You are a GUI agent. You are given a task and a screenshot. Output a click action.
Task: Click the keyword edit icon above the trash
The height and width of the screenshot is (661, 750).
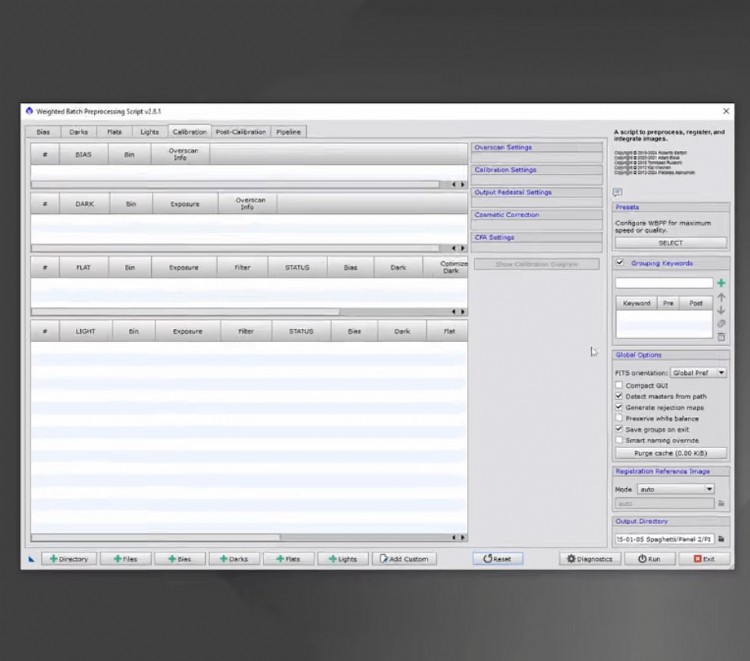point(721,323)
